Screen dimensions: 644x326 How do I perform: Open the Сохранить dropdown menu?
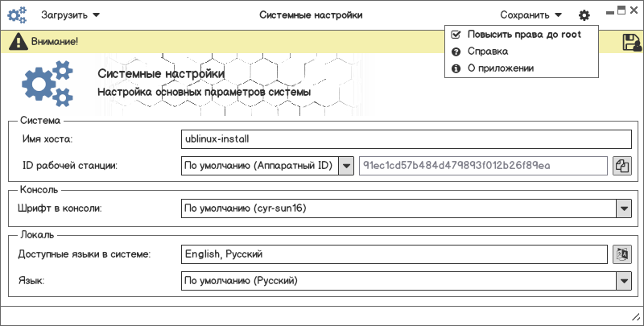530,15
